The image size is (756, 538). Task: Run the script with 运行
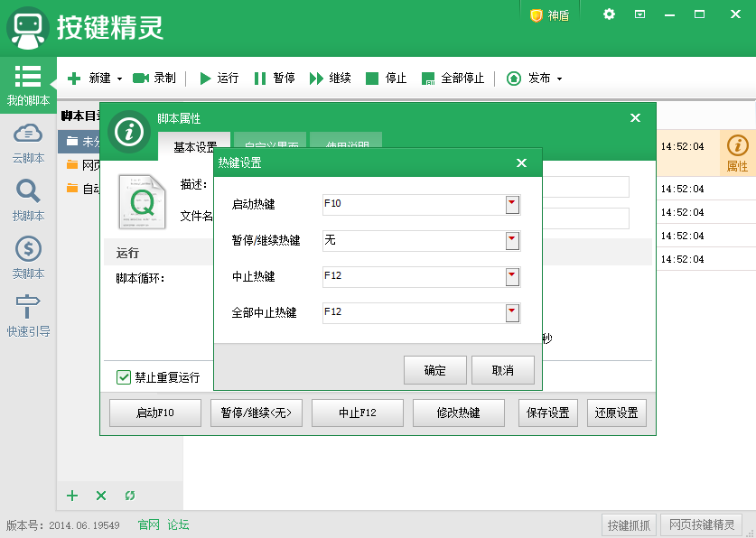[219, 79]
